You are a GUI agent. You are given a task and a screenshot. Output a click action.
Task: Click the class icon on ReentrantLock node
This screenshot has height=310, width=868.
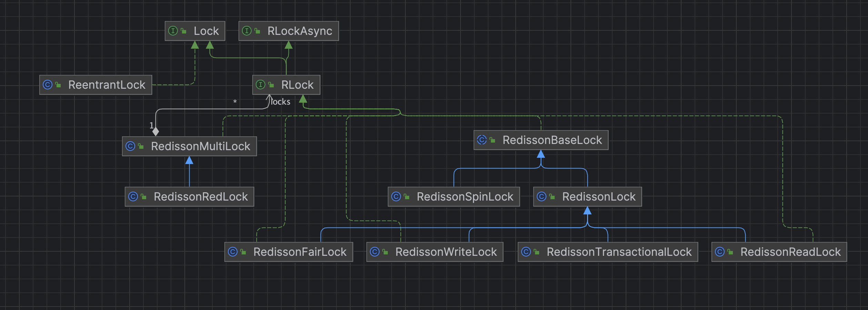[x=48, y=85]
